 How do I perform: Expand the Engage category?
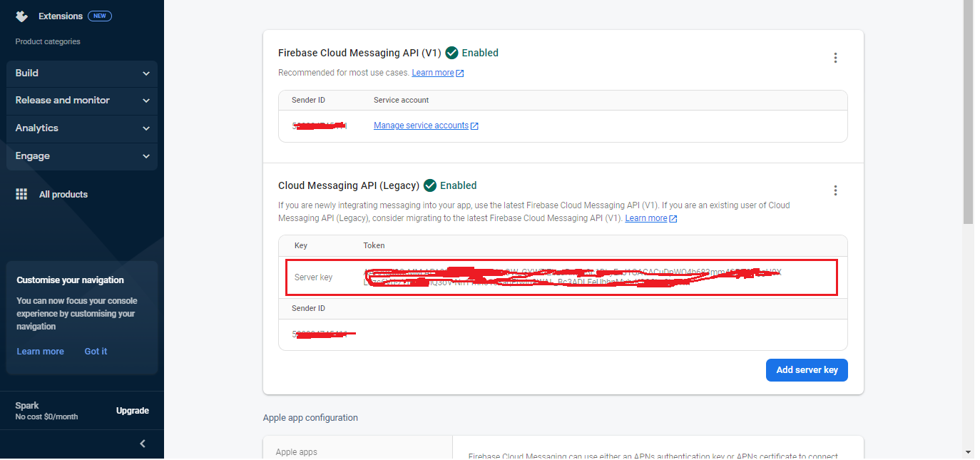(x=81, y=156)
